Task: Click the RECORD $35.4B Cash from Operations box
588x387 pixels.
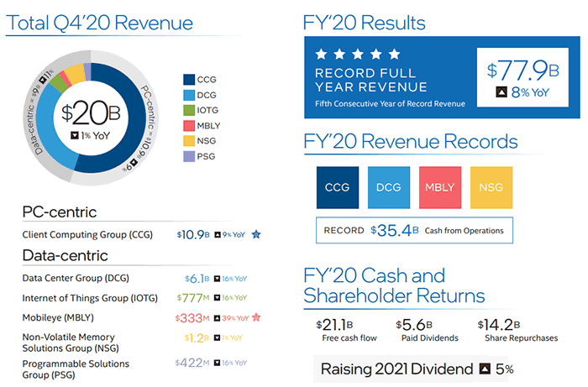Action: (x=414, y=230)
